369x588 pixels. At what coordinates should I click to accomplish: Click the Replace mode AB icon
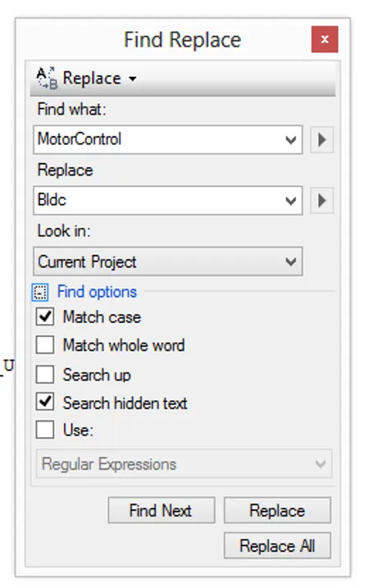point(47,79)
